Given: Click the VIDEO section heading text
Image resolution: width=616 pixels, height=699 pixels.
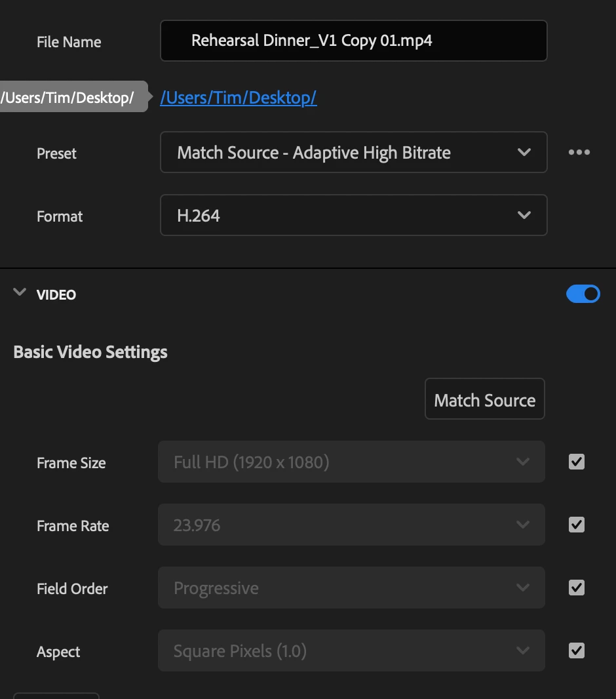Looking at the screenshot, I should coord(56,294).
